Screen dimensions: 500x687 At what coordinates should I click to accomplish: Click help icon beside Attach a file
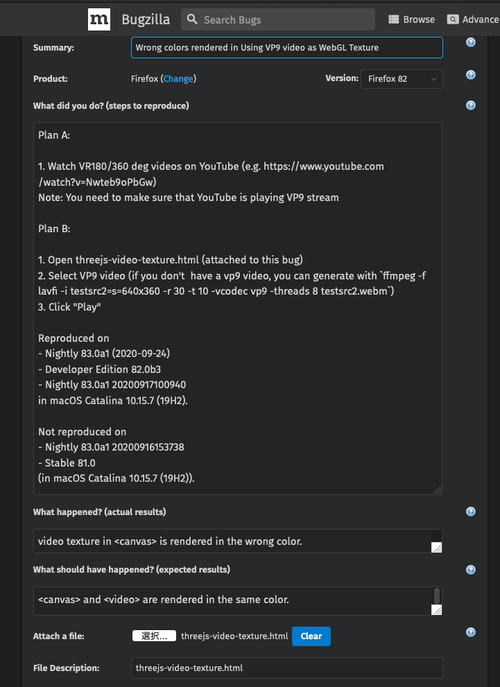pos(471,632)
